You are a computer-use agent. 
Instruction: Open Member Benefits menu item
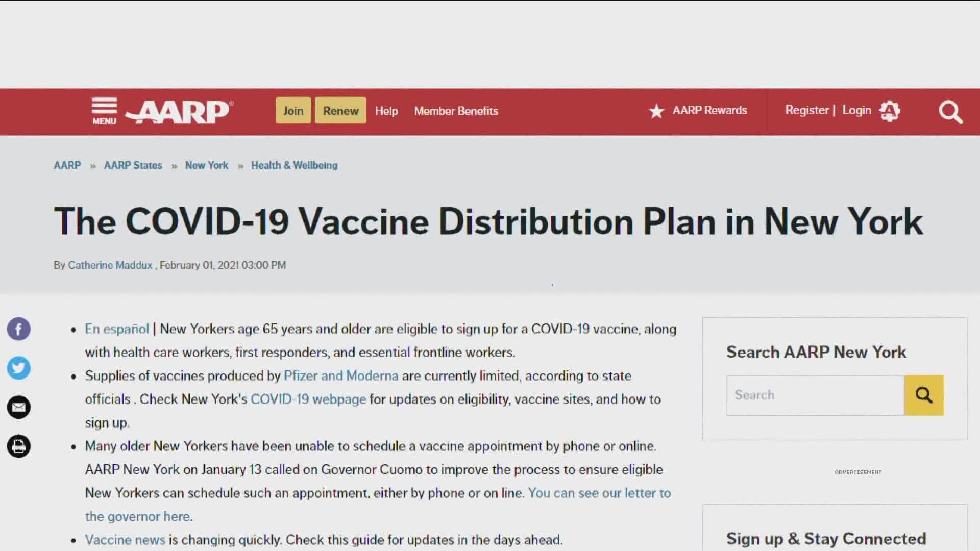click(x=456, y=111)
